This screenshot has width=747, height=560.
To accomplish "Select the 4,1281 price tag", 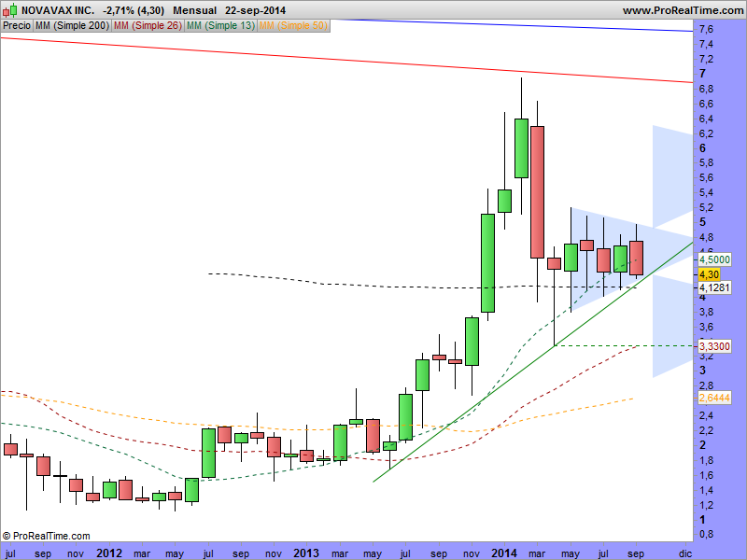I will point(714,287).
